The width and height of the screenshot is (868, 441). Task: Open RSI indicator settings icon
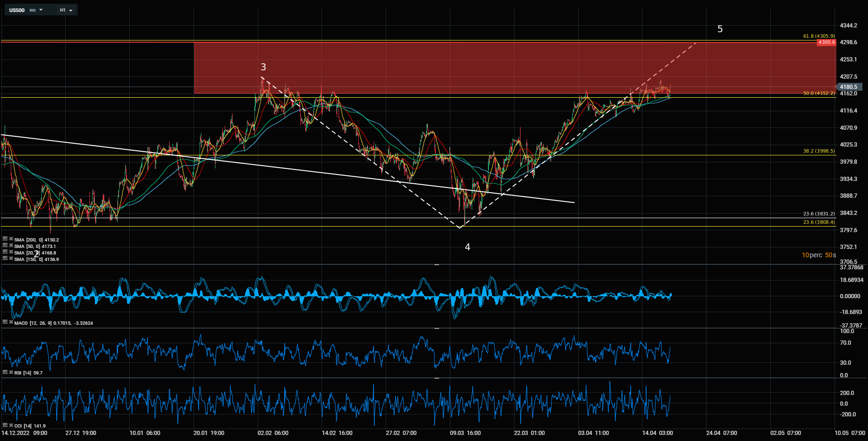tap(5, 372)
